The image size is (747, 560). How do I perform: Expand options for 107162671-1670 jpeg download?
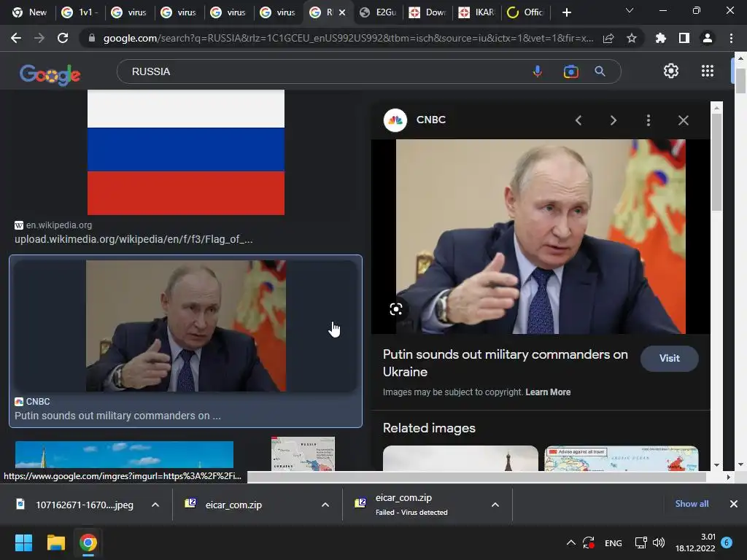tap(155, 505)
